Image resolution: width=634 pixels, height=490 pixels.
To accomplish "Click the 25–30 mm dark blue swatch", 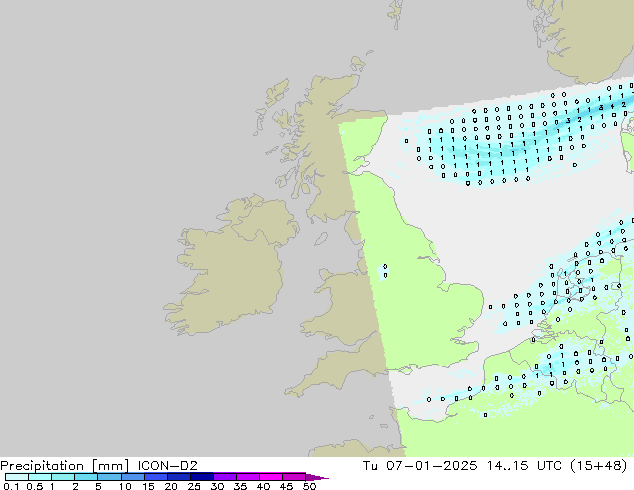I will [x=201, y=477].
